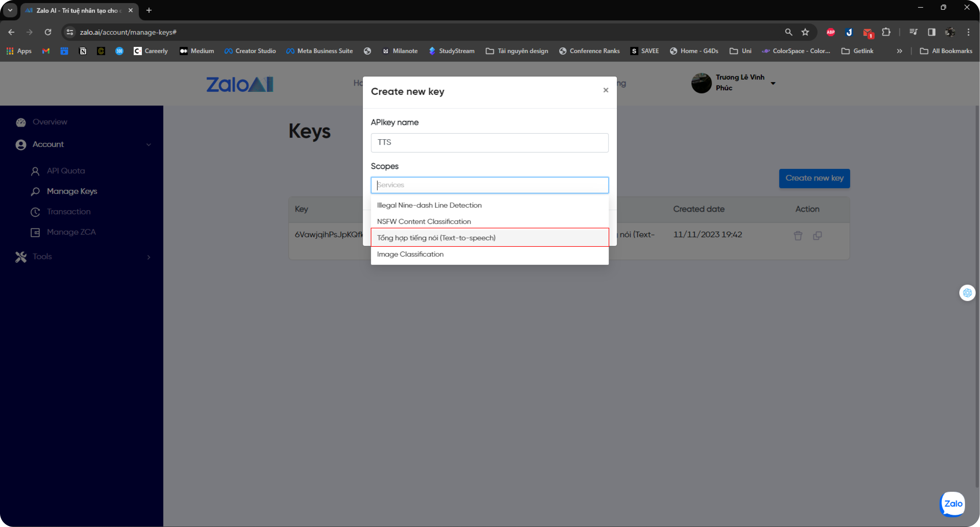
Task: Open the SAVEE bookmark
Action: [x=644, y=51]
